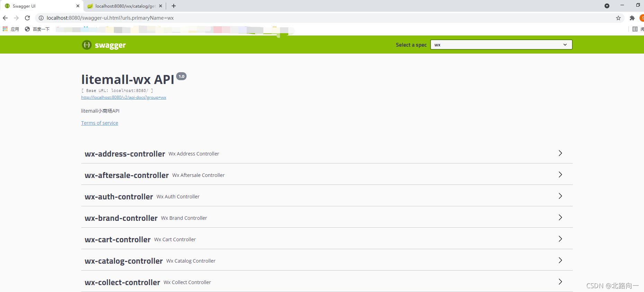Expand wx-address-controller section
Viewport: 644px width, 292px height.
[560, 153]
